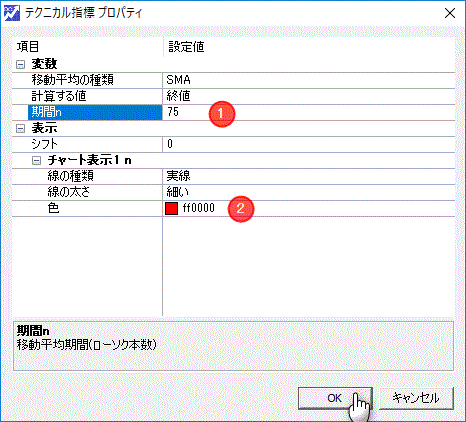Click the キャンセル button
The width and height of the screenshot is (466, 422).
[416, 398]
